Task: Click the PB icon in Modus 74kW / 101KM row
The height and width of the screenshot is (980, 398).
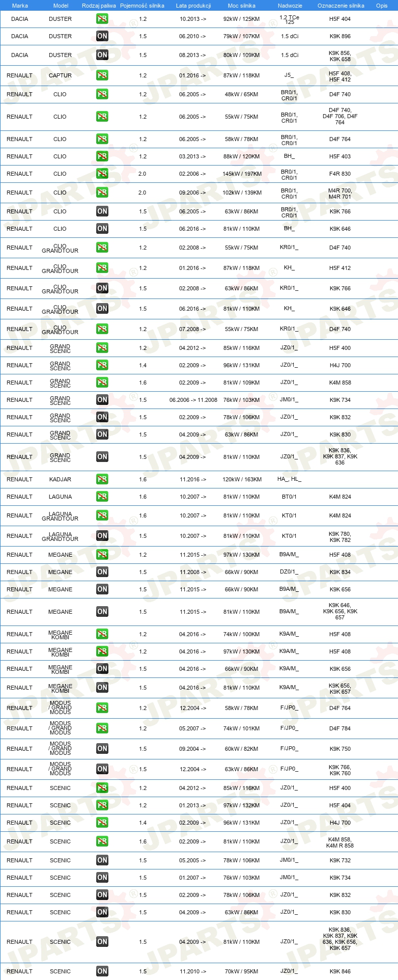Action: pos(102,728)
